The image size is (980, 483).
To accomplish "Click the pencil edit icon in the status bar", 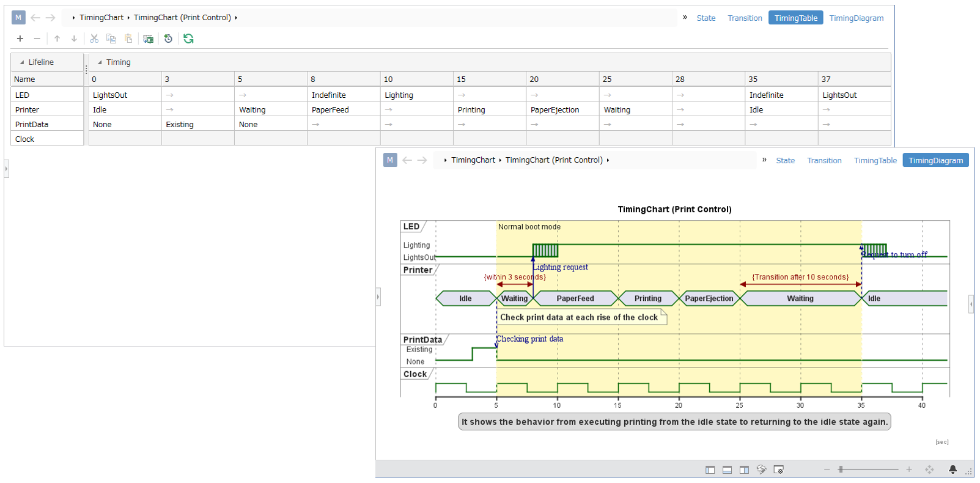I will pyautogui.click(x=761, y=470).
